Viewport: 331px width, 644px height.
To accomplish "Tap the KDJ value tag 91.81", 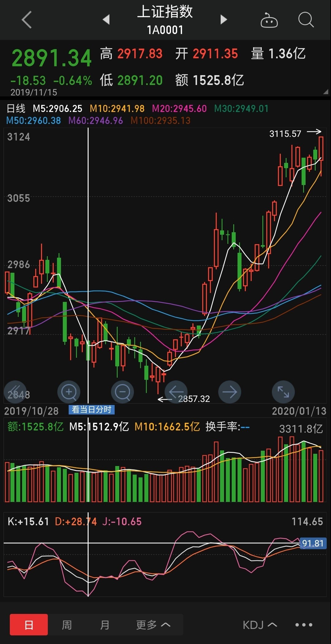I will click(x=313, y=543).
